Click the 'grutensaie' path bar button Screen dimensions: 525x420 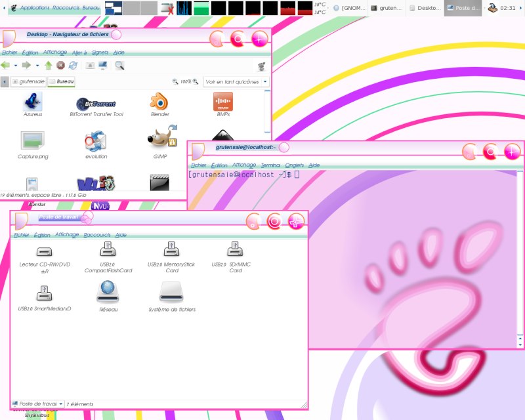click(28, 82)
